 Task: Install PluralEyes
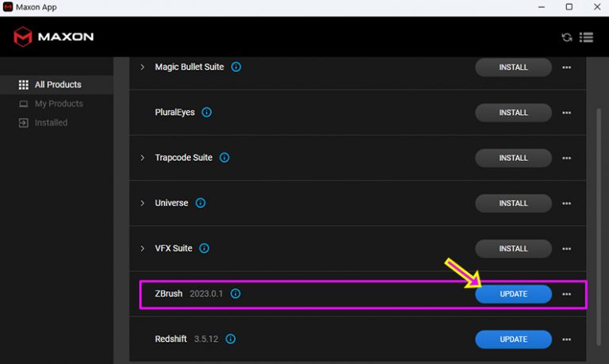pos(513,113)
